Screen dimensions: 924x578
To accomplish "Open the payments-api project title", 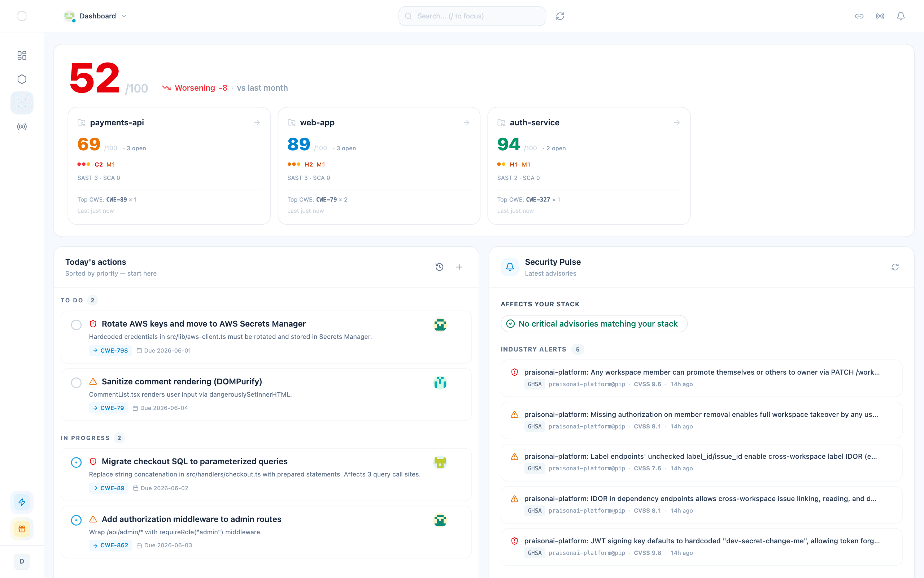I will coord(117,122).
